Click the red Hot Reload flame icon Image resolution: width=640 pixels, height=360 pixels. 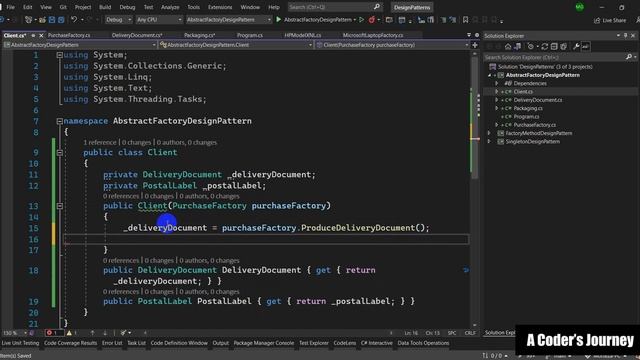(372, 20)
